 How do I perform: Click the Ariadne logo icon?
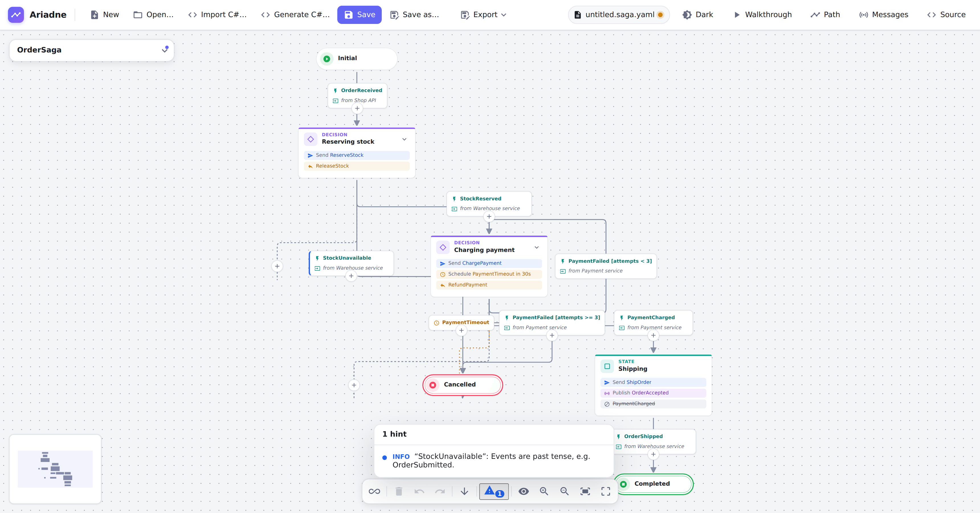pos(16,15)
